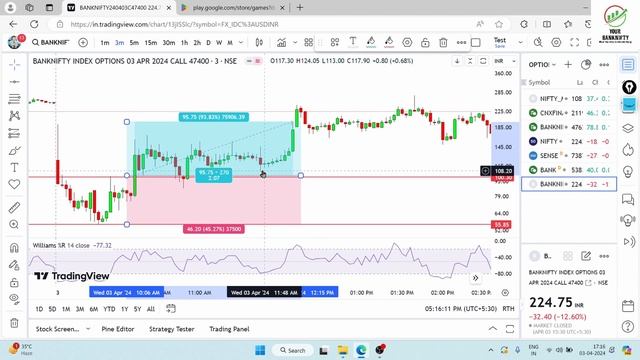The image size is (640, 360).
Task: Lock all drawing tools
Action: [14, 282]
